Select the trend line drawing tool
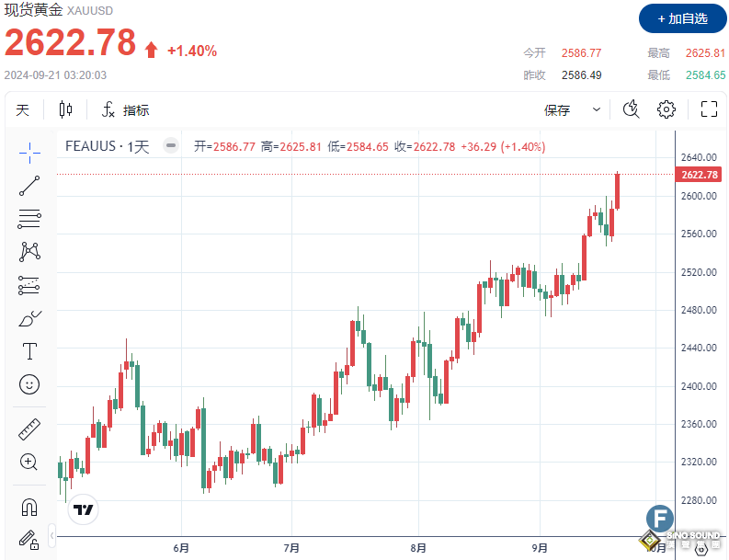 [x=29, y=185]
